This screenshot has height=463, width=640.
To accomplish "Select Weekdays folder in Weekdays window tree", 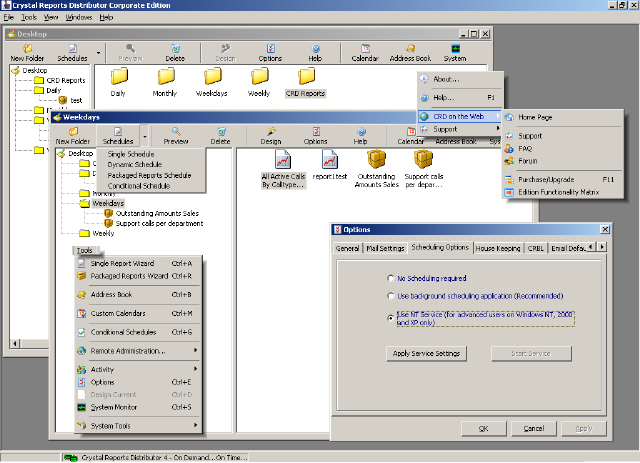I will (108, 203).
